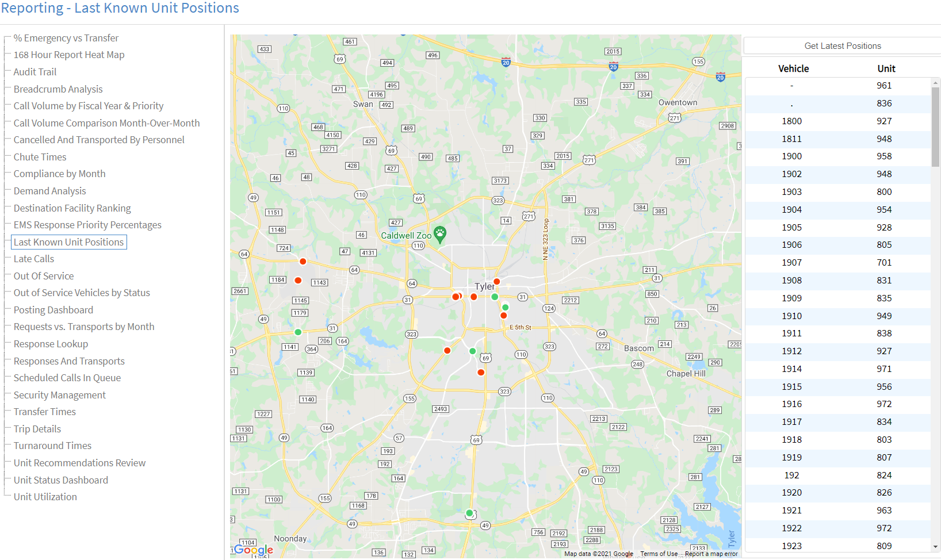Image resolution: width=941 pixels, height=560 pixels.
Task: Click the vehicle list scrollbar thumb
Action: 935,126
